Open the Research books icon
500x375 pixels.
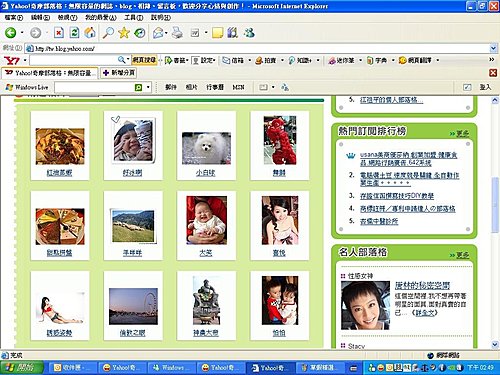[x=232, y=33]
